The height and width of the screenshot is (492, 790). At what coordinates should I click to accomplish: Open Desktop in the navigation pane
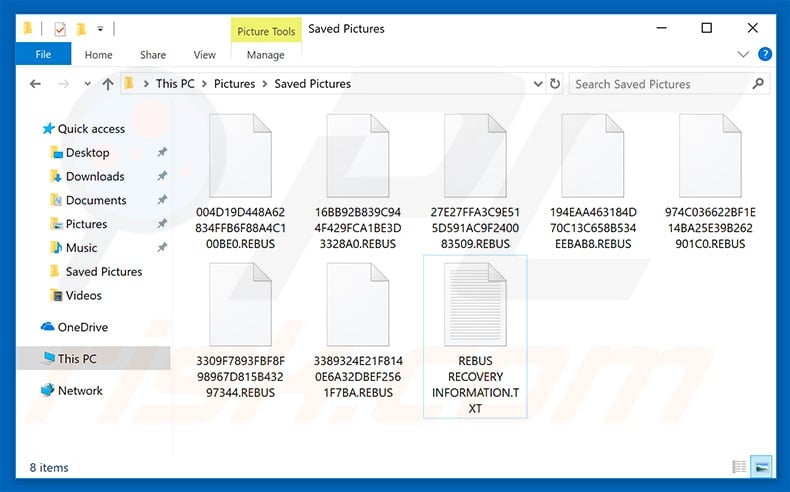[x=80, y=153]
